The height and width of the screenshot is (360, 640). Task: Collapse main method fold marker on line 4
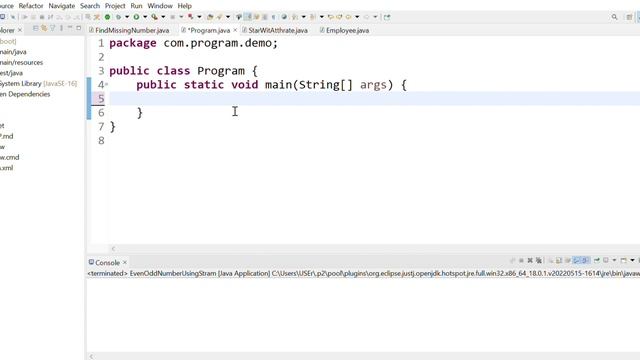coord(107,84)
